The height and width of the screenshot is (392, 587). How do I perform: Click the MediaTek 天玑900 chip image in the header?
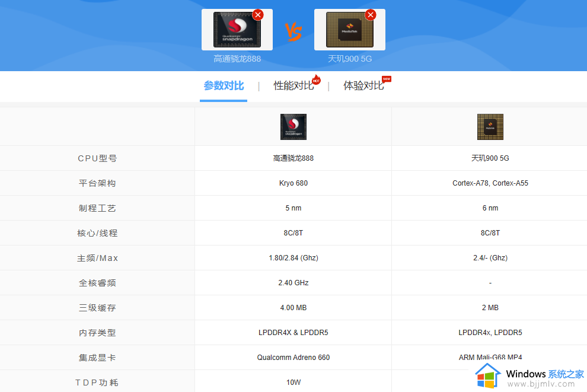[350, 30]
